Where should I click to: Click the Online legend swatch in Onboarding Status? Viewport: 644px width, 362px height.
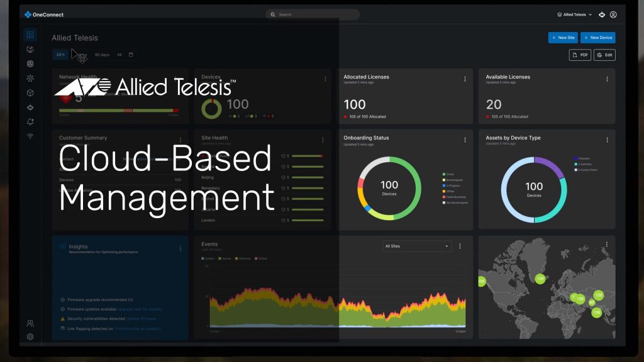point(444,175)
